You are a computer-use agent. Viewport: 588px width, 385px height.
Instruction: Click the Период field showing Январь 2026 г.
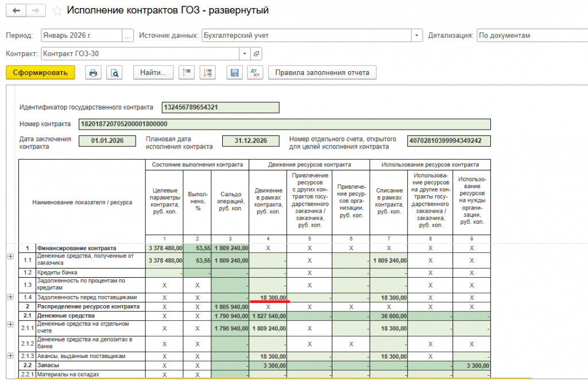[82, 36]
